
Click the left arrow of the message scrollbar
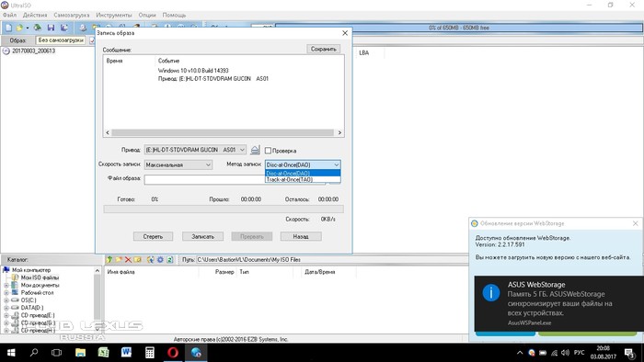pyautogui.click(x=108, y=133)
